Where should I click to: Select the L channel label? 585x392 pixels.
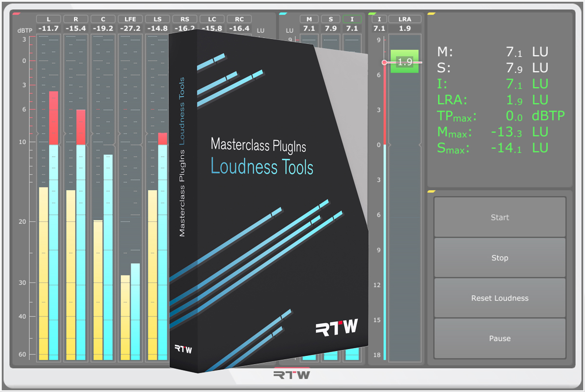tap(48, 19)
